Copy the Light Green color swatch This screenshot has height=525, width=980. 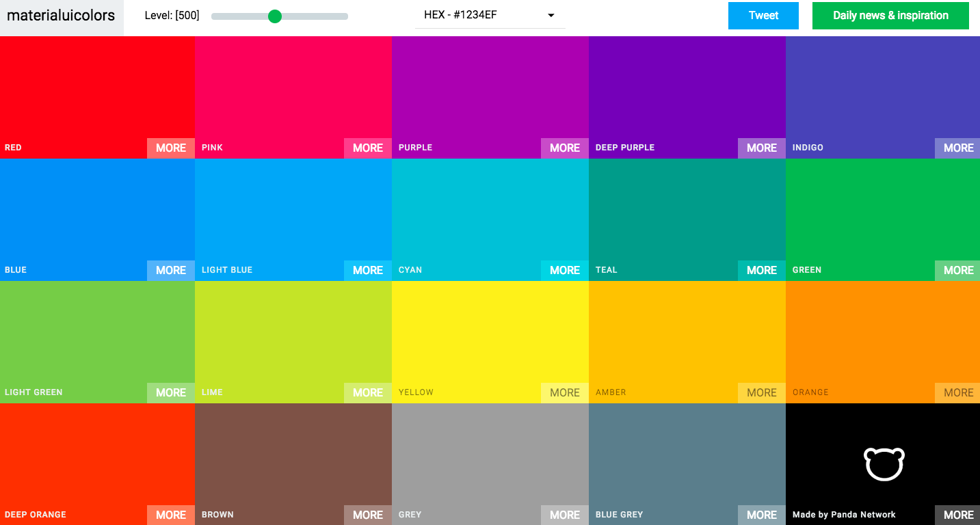click(97, 335)
